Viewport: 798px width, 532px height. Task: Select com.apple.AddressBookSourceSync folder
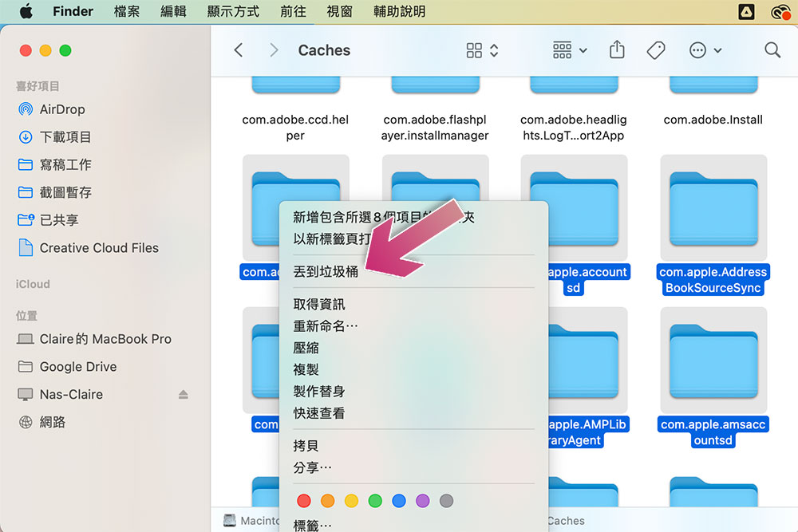tap(713, 225)
